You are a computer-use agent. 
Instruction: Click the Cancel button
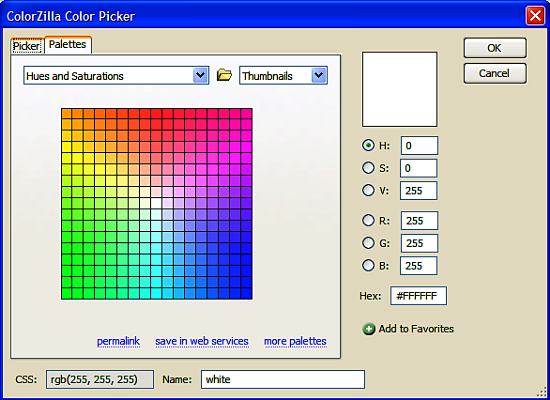point(495,73)
